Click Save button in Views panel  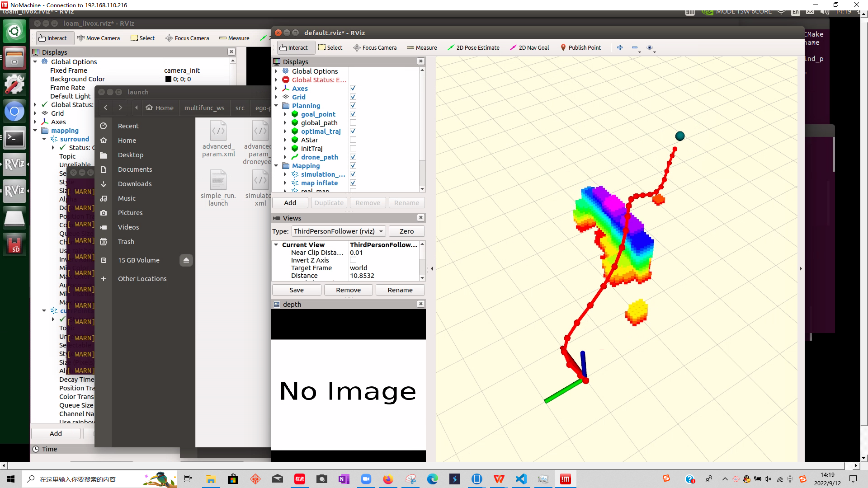click(x=297, y=290)
